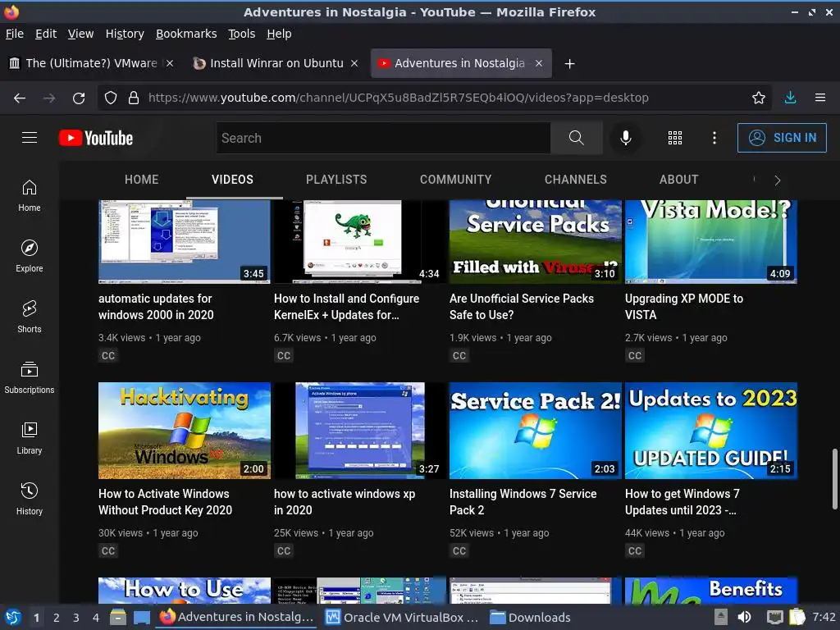Open channel PLAYLISTS tab
The height and width of the screenshot is (630, 840).
tap(336, 180)
